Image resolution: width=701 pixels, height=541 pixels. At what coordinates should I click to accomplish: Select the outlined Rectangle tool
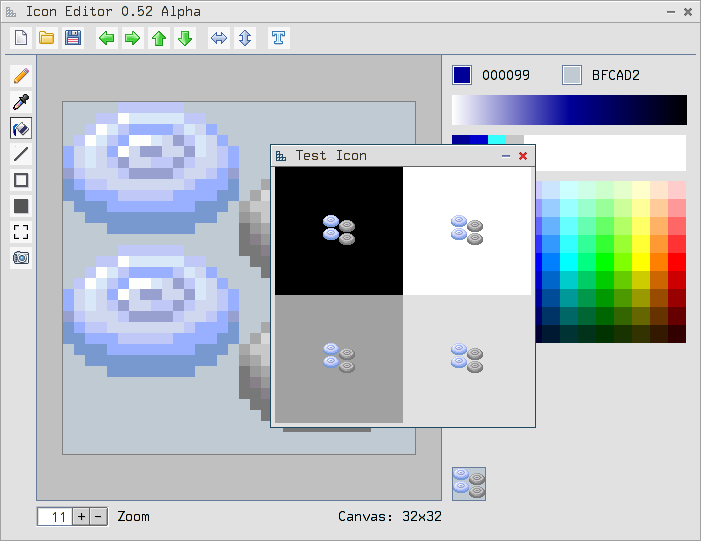pyautogui.click(x=20, y=180)
